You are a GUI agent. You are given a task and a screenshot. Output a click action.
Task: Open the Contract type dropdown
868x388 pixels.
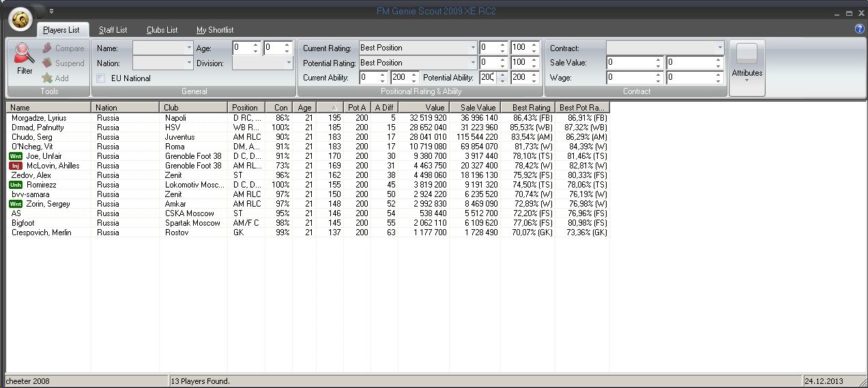[x=719, y=48]
